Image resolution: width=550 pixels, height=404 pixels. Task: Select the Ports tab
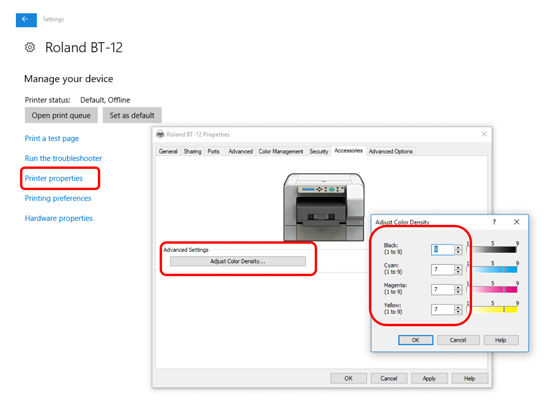click(213, 151)
